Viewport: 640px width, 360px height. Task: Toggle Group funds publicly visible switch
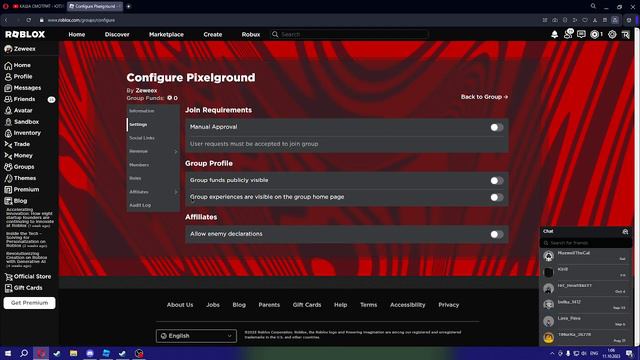[x=496, y=180]
